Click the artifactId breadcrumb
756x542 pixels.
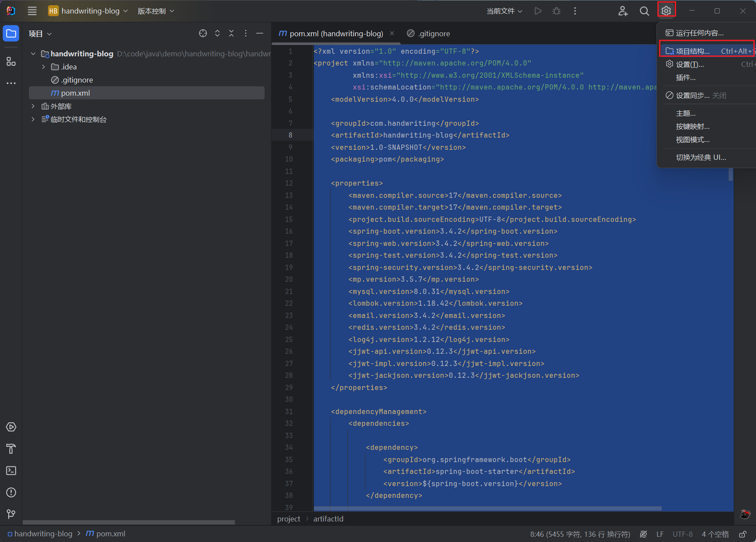click(328, 519)
